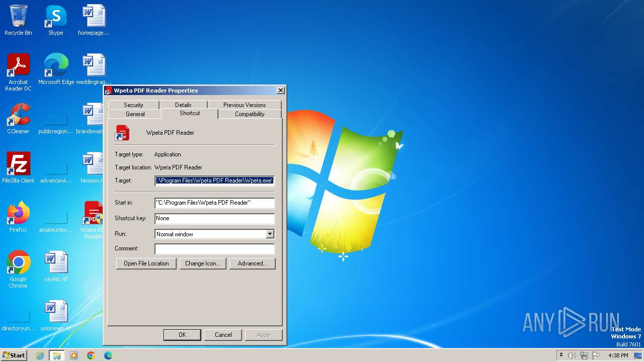Open the Advanced shortcut settings

[x=253, y=263]
